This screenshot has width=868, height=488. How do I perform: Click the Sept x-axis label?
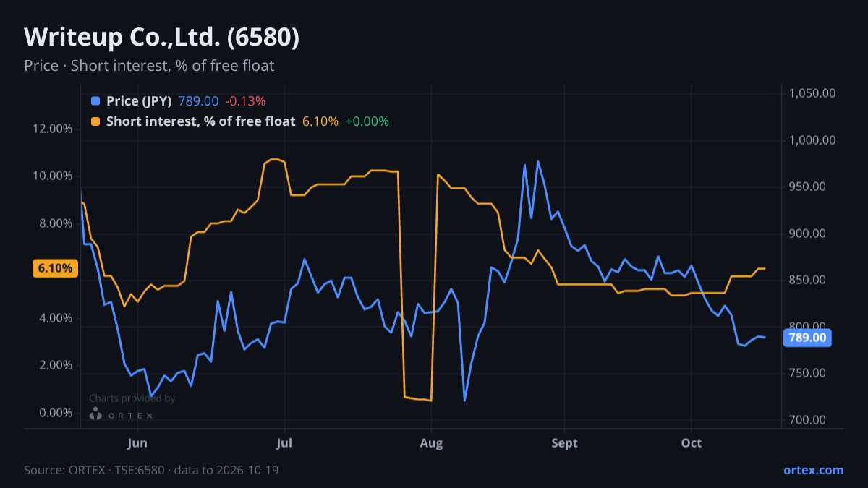tap(565, 442)
